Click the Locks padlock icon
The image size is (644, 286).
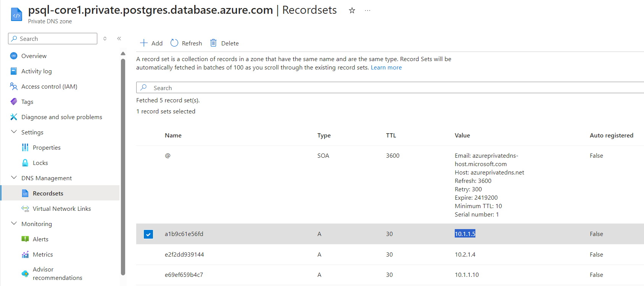tap(25, 163)
